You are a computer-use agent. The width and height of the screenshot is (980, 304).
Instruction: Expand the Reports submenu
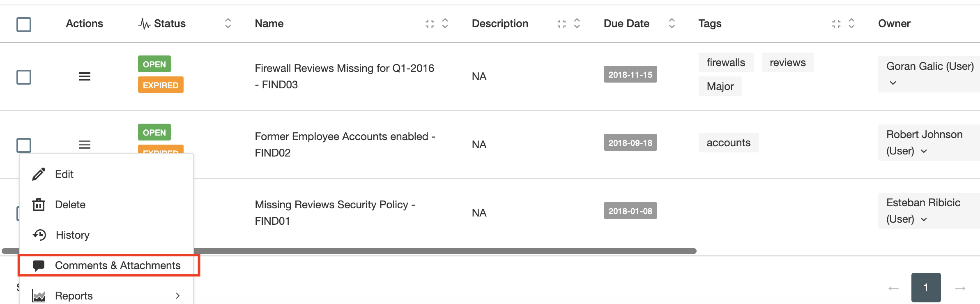tap(178, 295)
